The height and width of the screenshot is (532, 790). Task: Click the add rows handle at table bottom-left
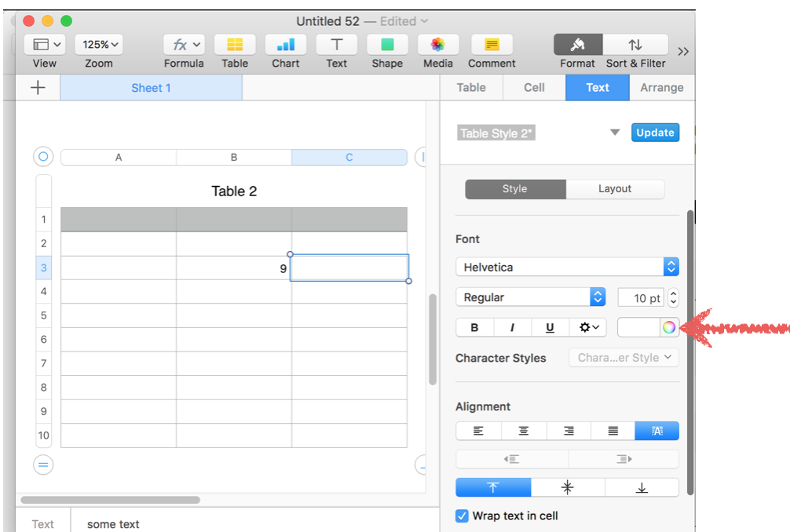coord(43,465)
